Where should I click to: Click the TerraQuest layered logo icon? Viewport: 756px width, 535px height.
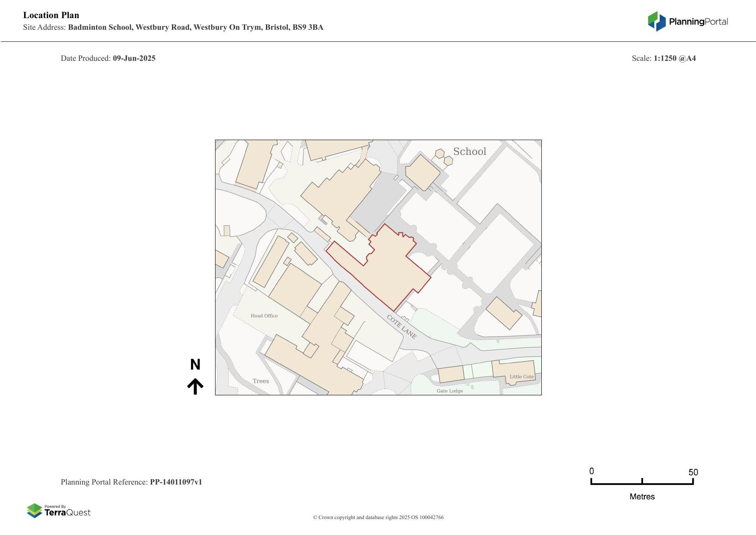tap(34, 510)
